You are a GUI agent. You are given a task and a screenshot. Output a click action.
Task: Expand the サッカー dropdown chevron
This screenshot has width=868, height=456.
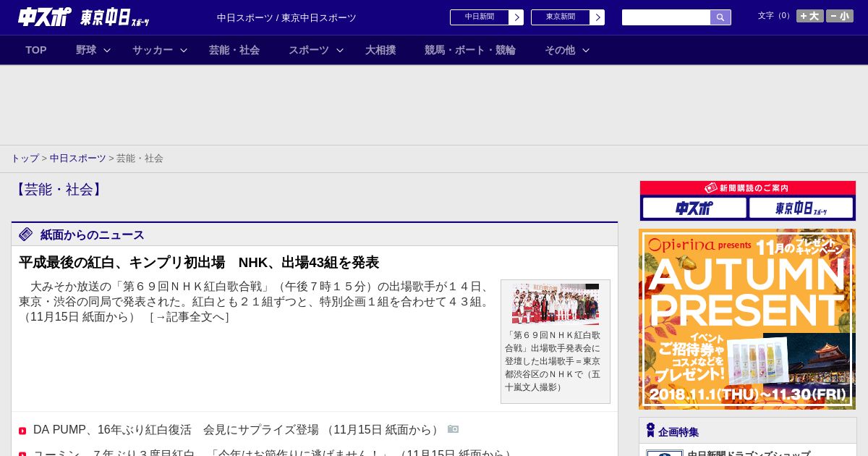(x=184, y=50)
